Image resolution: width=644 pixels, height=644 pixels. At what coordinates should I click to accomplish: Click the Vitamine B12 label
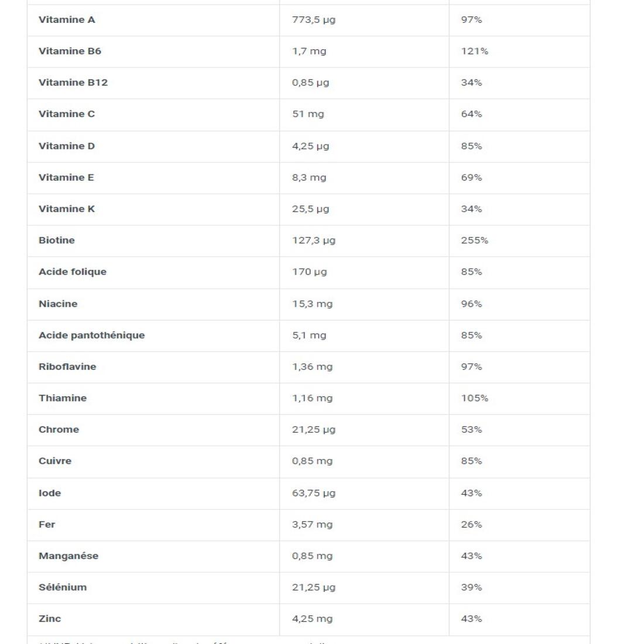pyautogui.click(x=73, y=83)
